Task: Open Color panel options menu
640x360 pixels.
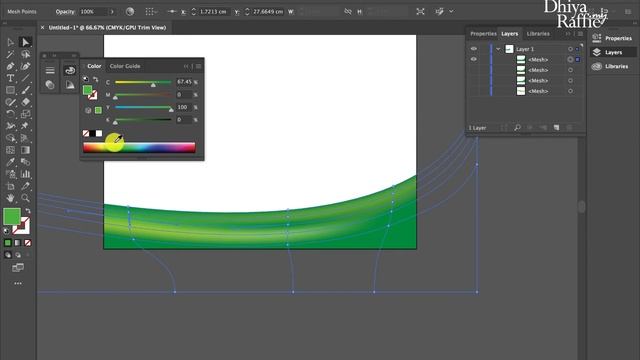Action: (x=198, y=66)
